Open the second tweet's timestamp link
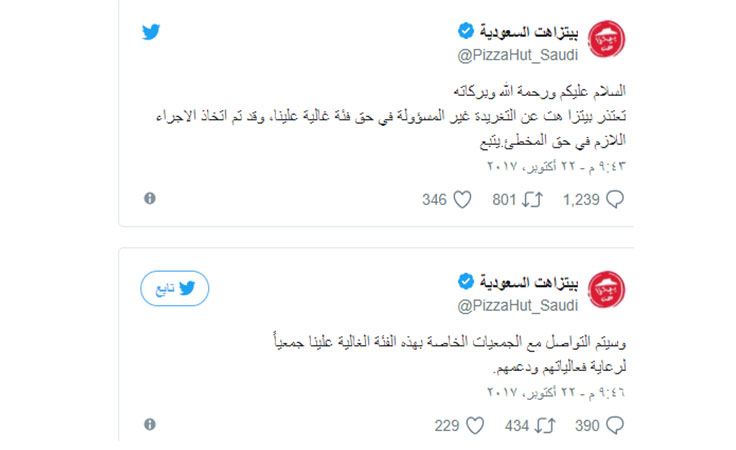The image size is (736, 450). [x=556, y=392]
